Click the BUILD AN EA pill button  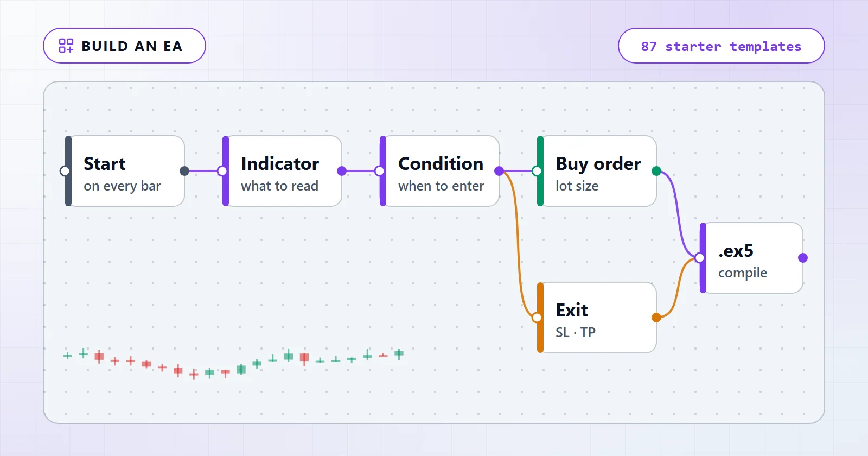pos(124,46)
